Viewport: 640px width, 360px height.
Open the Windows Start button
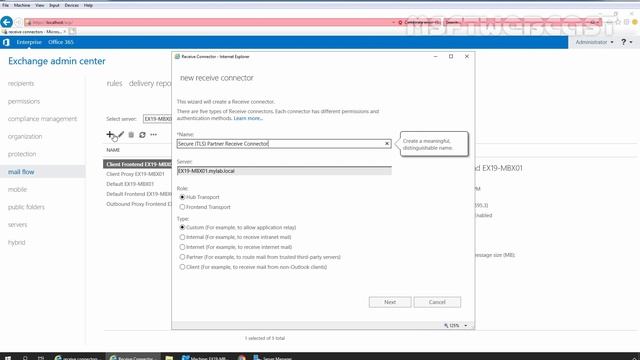pyautogui.click(x=8, y=358)
